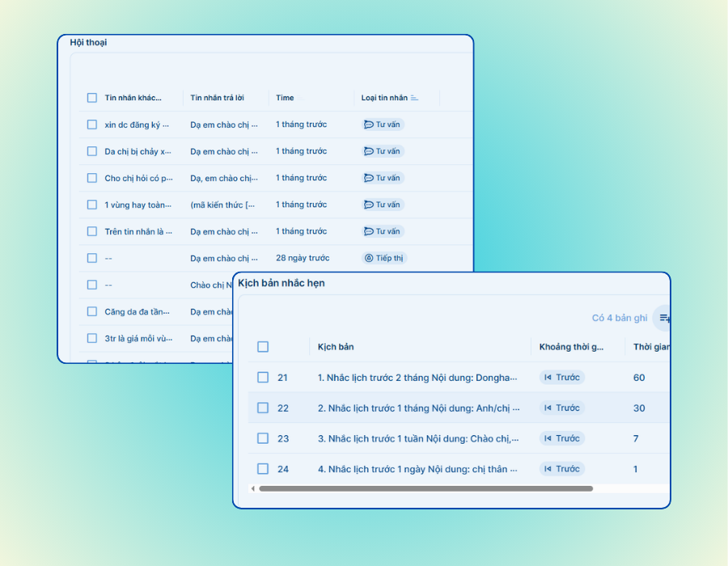The image size is (728, 566).
Task: Click the Tư vấn chat icon in the first row
Action: pos(369,125)
